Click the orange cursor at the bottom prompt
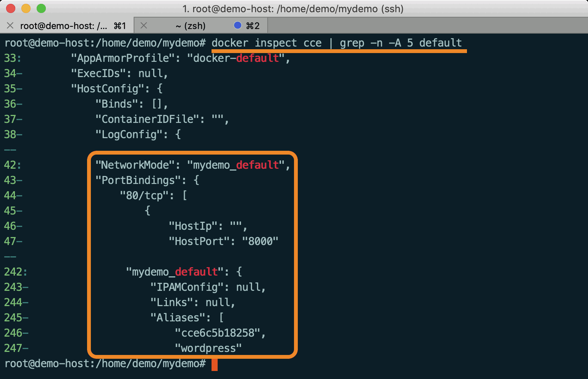The width and height of the screenshot is (588, 379). [x=215, y=364]
